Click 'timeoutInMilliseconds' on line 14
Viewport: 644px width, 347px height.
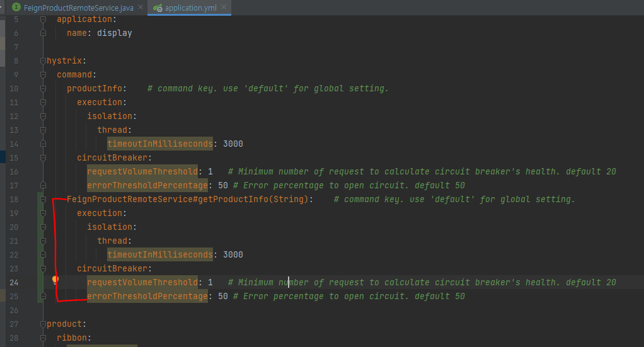pyautogui.click(x=160, y=144)
